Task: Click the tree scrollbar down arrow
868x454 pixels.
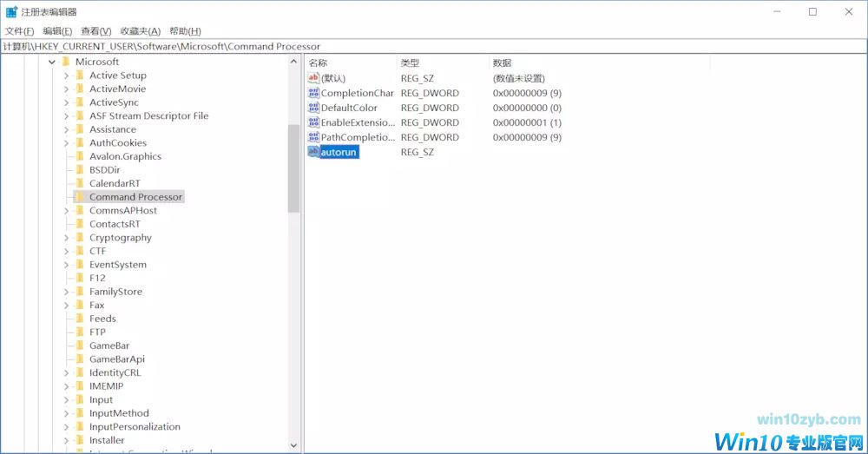Action: click(x=294, y=445)
